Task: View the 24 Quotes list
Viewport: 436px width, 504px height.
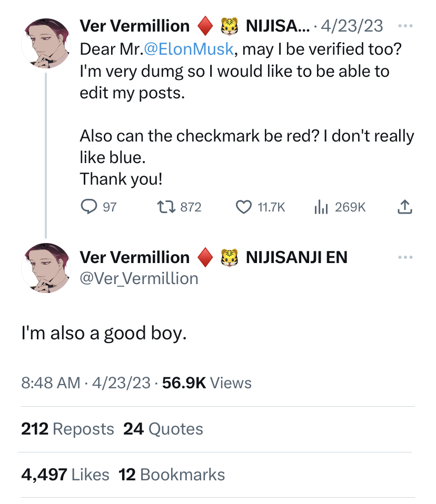Action: click(163, 429)
